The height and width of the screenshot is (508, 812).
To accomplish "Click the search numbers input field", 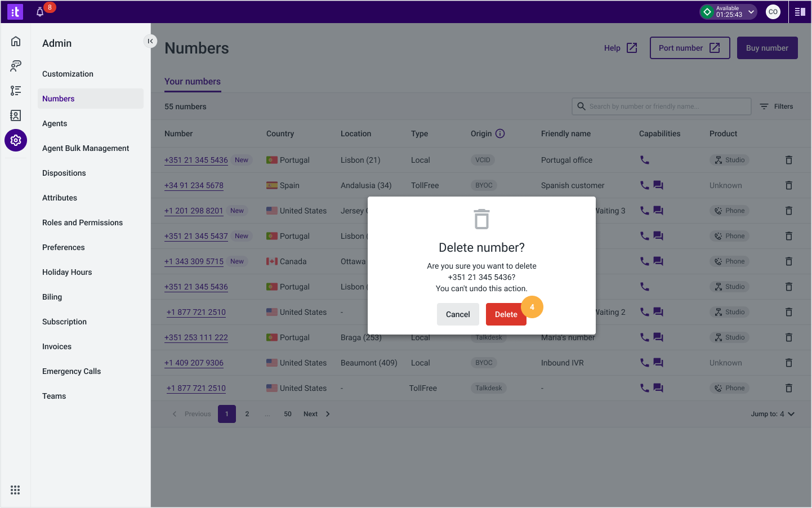I will [661, 106].
